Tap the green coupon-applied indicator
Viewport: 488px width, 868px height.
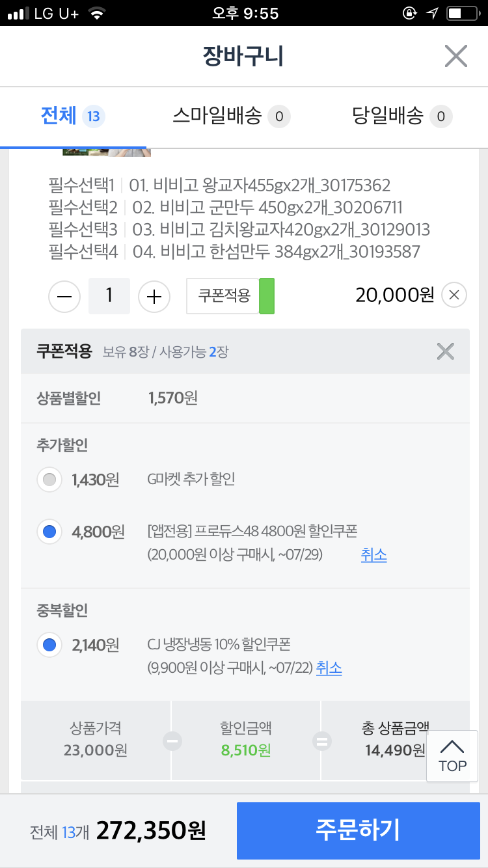pos(267,296)
